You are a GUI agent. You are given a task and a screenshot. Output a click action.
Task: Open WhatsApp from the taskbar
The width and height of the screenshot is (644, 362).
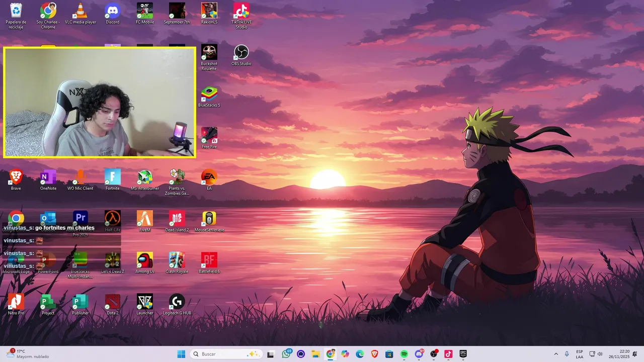286,354
